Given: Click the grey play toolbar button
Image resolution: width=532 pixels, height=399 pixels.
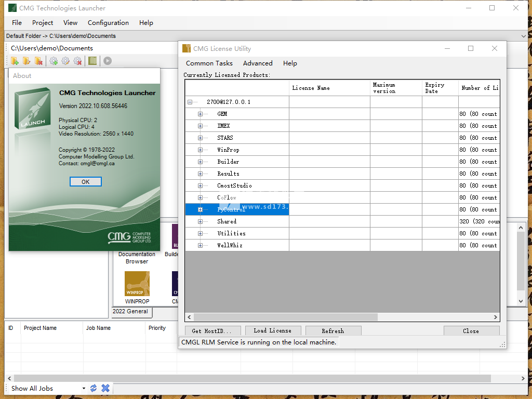Looking at the screenshot, I should [108, 61].
